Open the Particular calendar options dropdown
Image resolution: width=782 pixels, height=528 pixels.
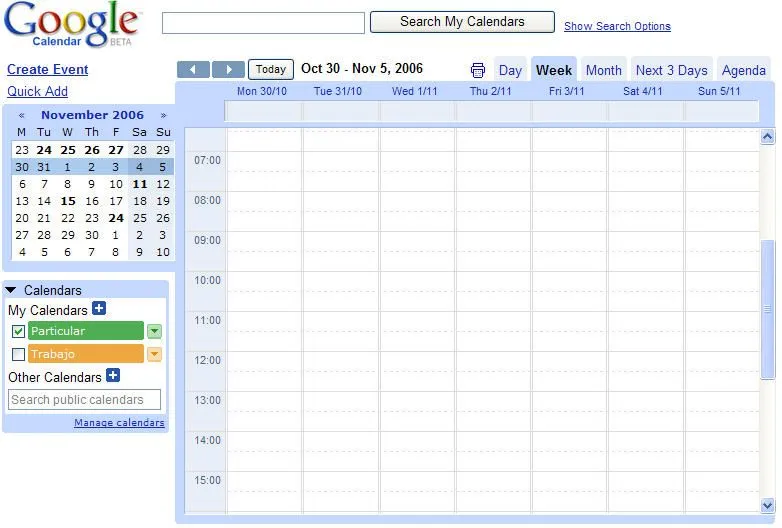(155, 331)
